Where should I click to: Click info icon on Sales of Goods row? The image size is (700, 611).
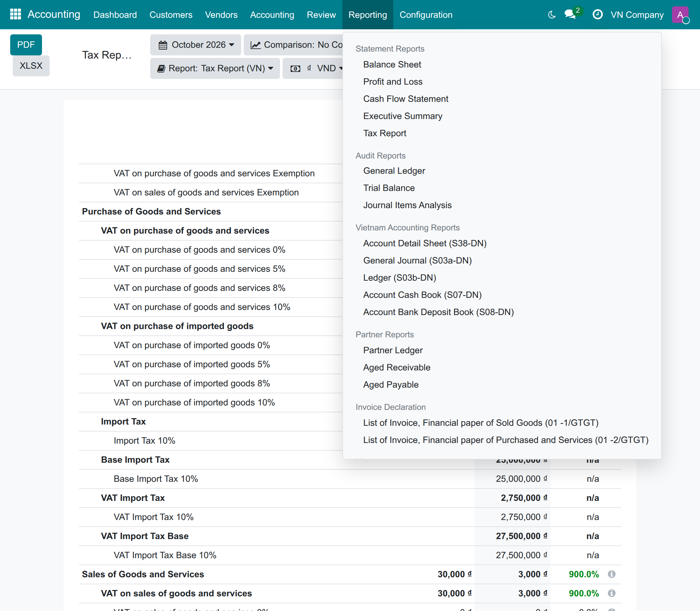coord(612,574)
